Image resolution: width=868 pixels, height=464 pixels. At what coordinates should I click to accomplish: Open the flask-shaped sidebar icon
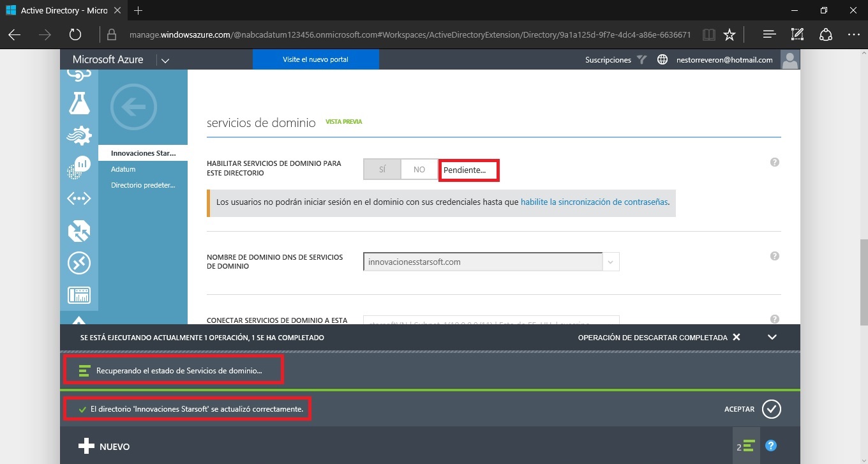[79, 103]
